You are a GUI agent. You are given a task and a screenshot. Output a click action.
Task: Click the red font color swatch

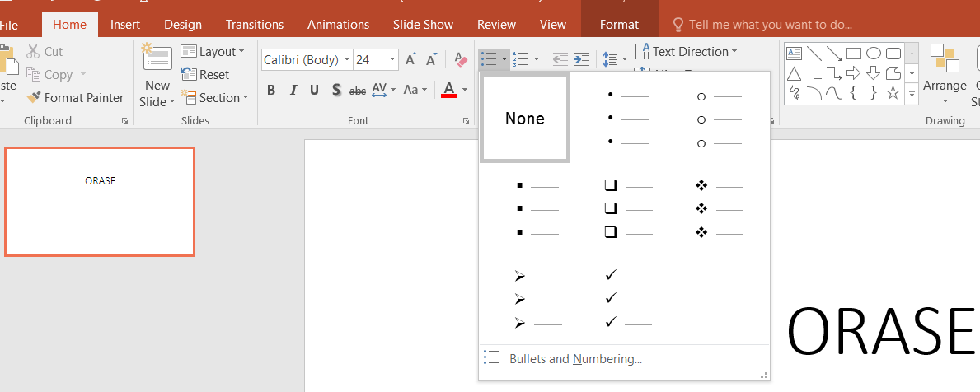pos(449,90)
